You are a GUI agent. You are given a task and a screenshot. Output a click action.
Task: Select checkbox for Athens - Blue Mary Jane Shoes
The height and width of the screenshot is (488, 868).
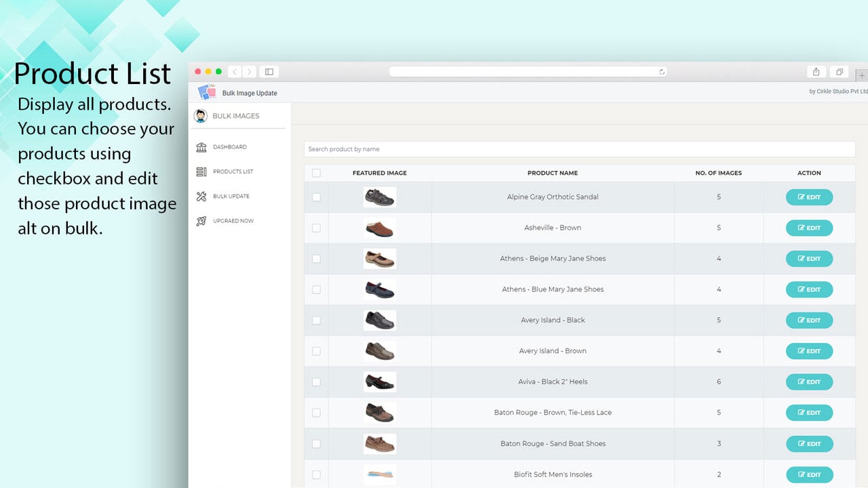click(x=316, y=289)
